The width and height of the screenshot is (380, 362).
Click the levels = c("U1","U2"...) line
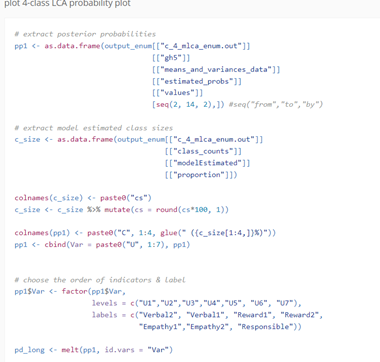[197, 303]
